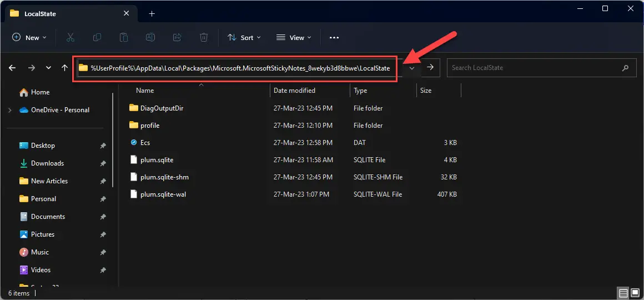This screenshot has height=300, width=644.
Task: Click the Share icon in toolbar
Action: 177,37
